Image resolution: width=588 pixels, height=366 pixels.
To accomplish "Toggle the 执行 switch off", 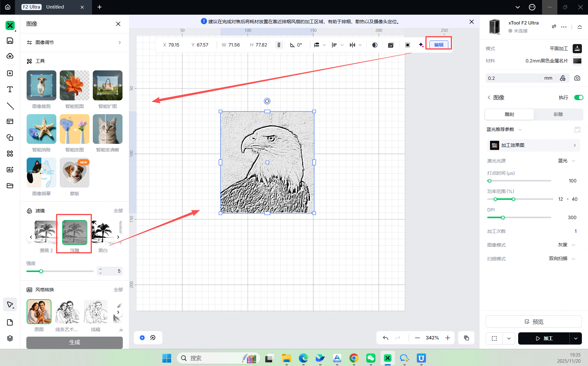I will click(579, 97).
